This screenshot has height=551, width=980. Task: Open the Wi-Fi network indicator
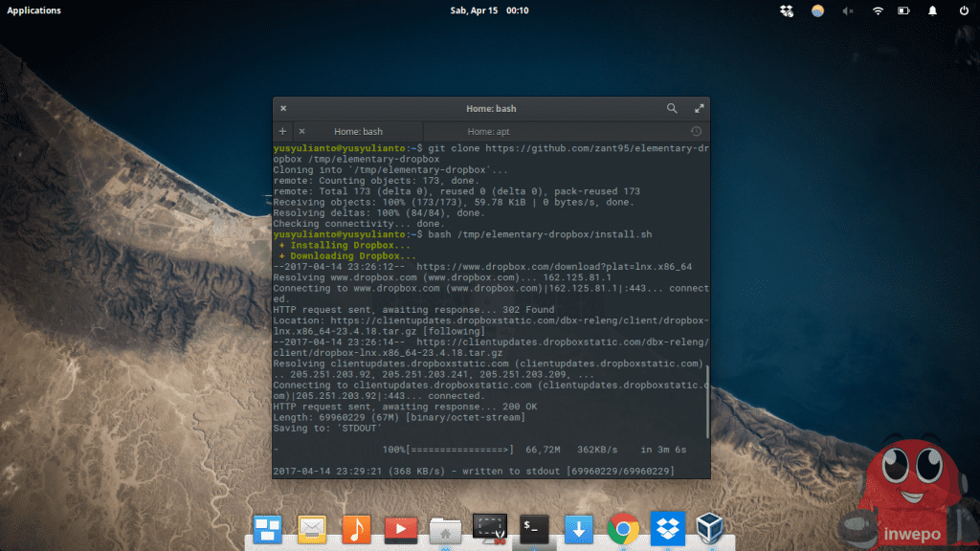tap(877, 11)
